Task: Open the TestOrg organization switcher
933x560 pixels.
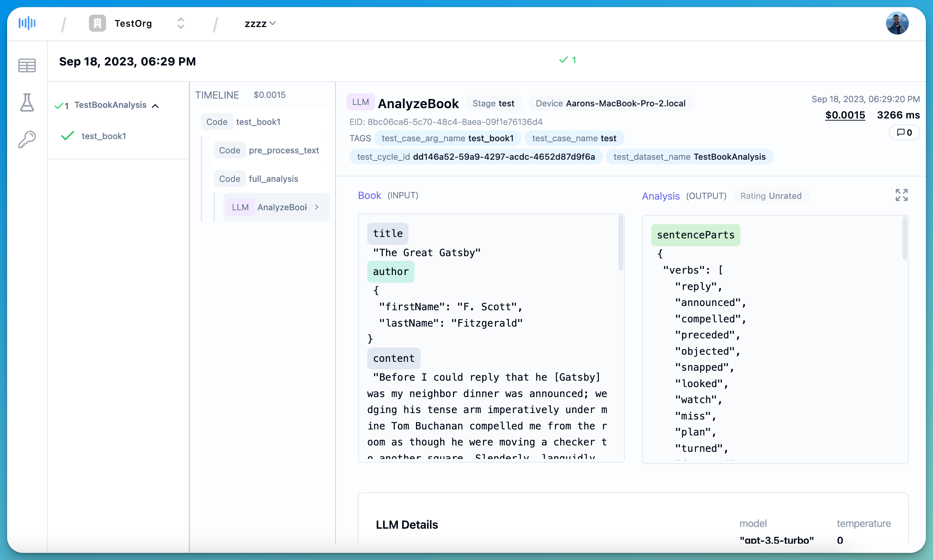Action: (180, 23)
